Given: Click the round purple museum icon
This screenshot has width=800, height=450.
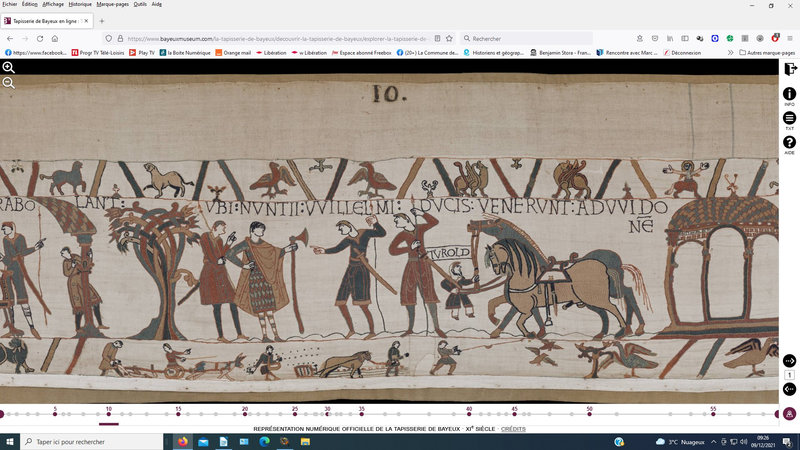Looking at the screenshot, I should point(789,414).
